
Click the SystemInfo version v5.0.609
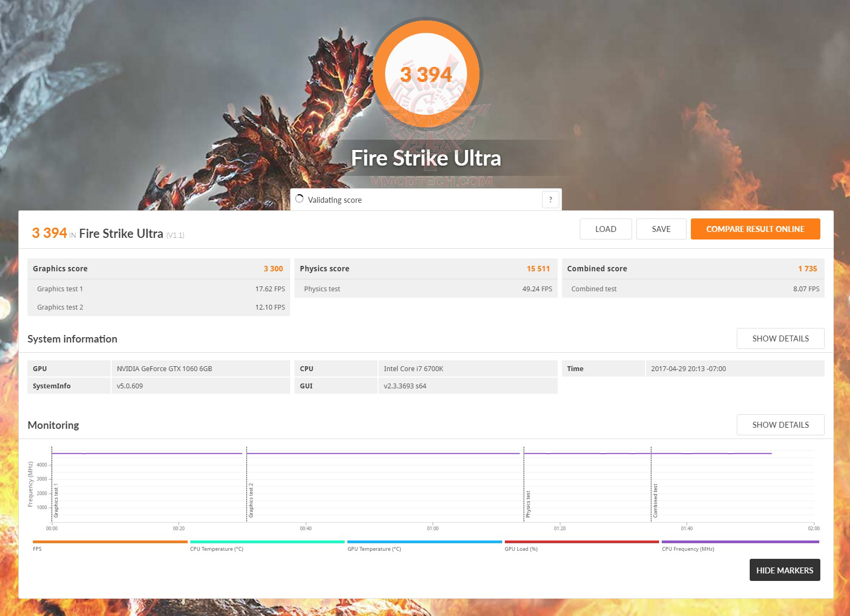point(130,386)
